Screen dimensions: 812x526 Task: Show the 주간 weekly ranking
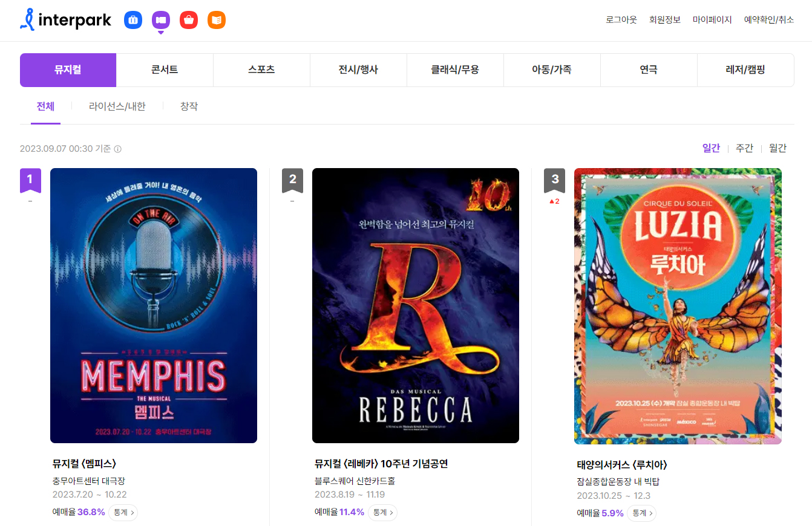(x=744, y=148)
